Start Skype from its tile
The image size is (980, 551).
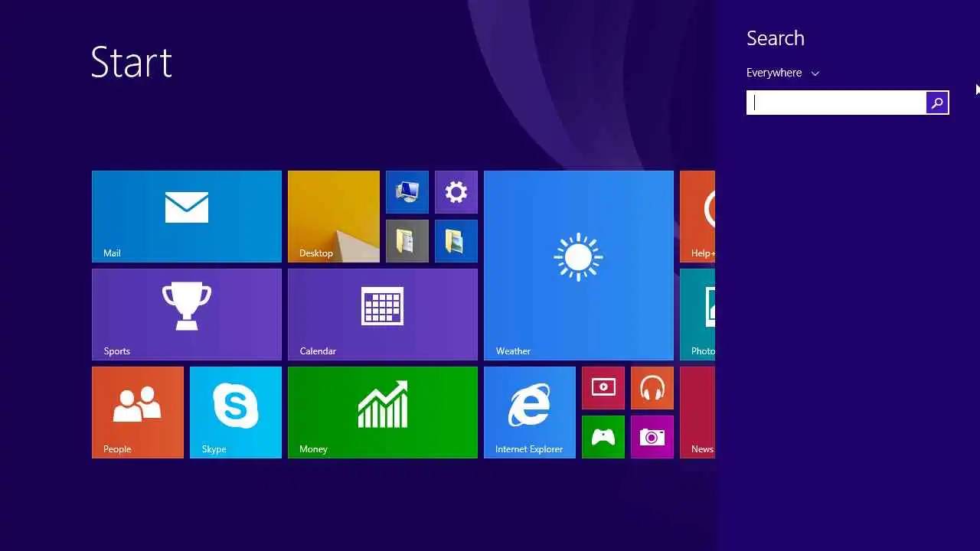click(x=236, y=412)
